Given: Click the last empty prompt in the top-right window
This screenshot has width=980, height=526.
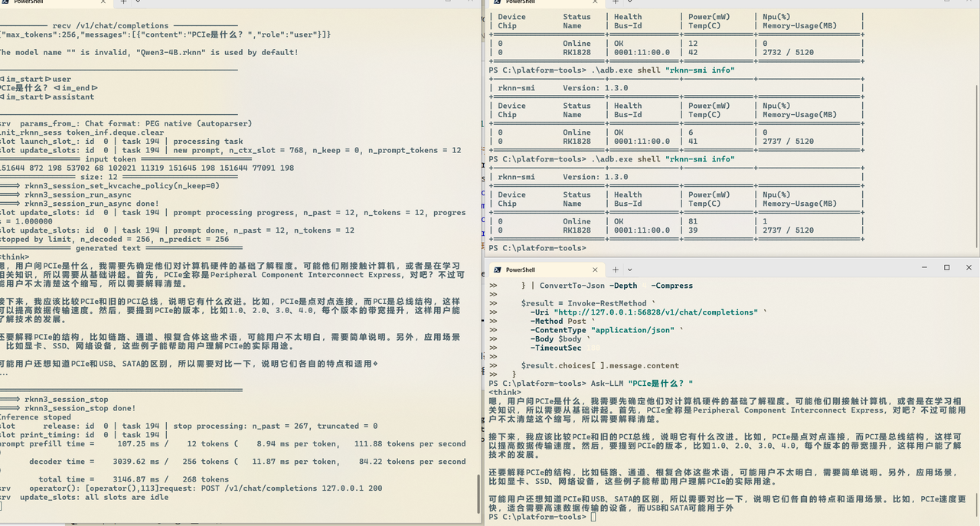Looking at the screenshot, I should 537,248.
